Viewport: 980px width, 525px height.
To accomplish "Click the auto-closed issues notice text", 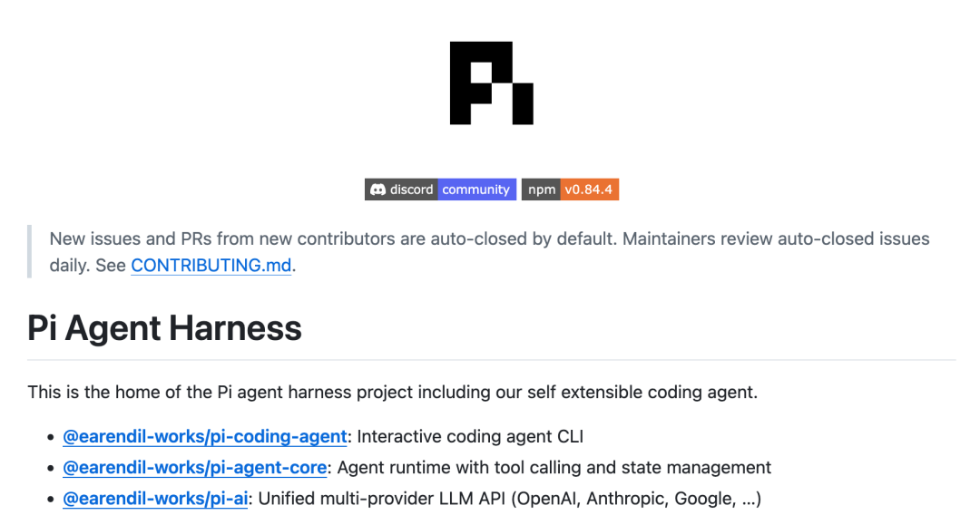I will (x=489, y=252).
